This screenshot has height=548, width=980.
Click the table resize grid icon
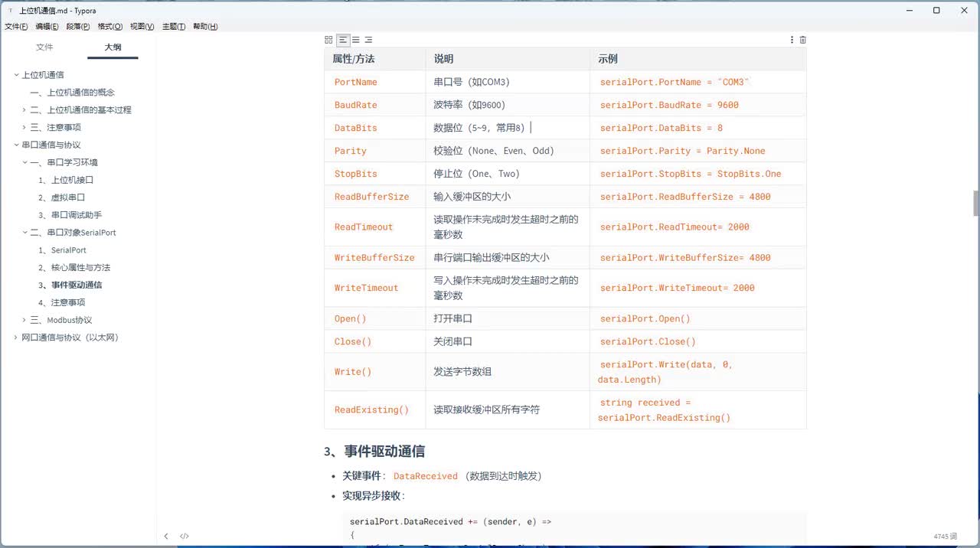coord(328,40)
